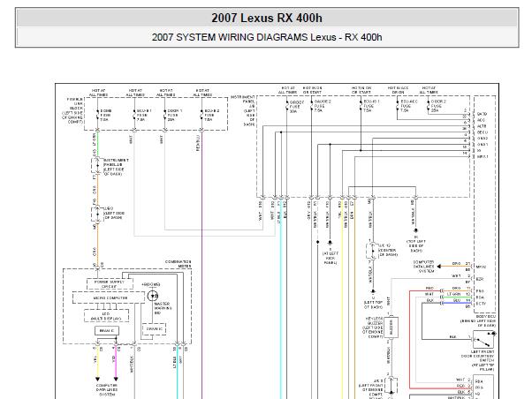532x399 pixels.
Task: Click the "BODY ECU (BEHIND LEFT SIDE OF DASH)" label
Action: point(478,320)
